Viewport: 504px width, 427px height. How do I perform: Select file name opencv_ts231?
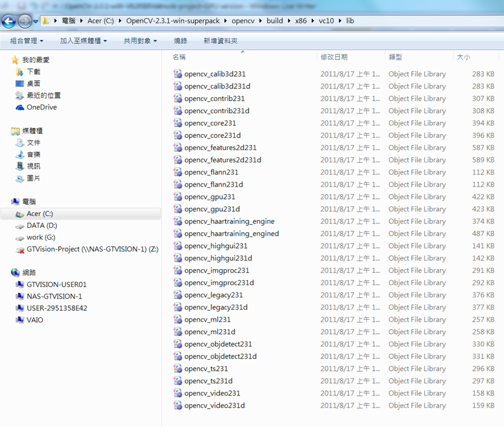tap(206, 369)
